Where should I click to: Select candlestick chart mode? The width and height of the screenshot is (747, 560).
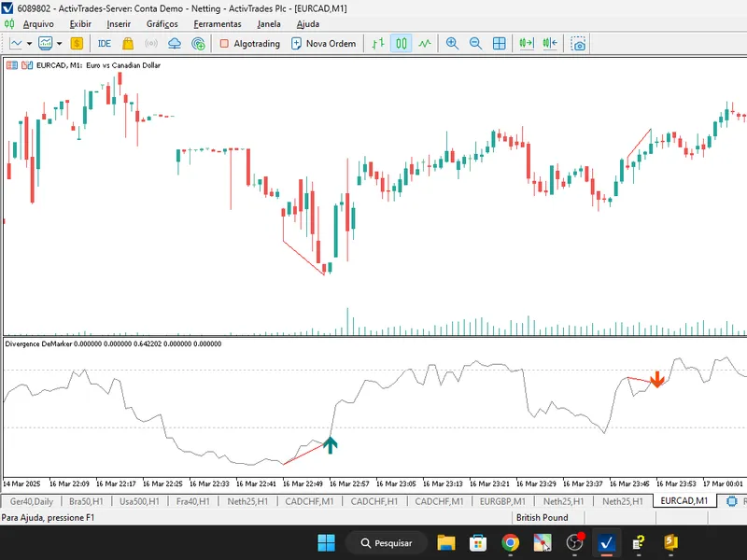click(x=402, y=43)
